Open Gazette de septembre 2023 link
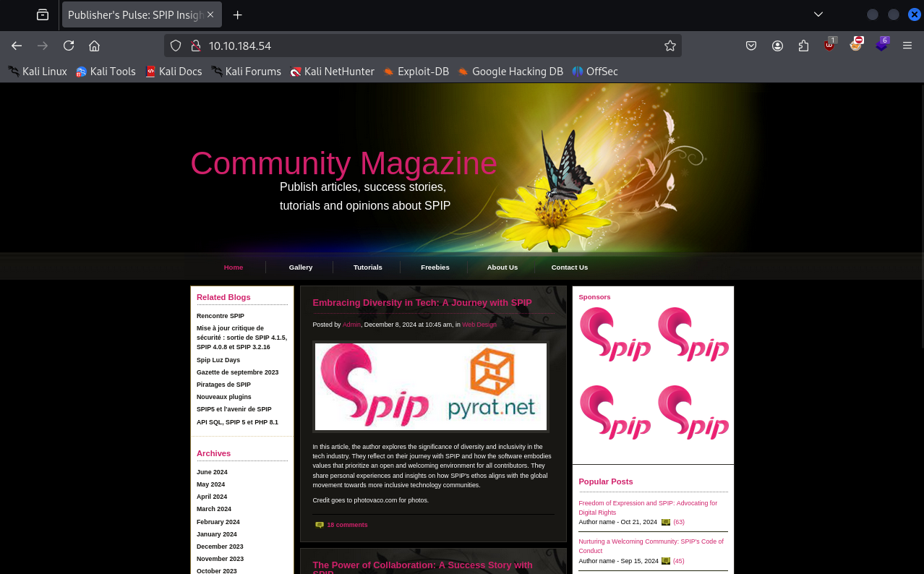The image size is (924, 574). tap(237, 372)
